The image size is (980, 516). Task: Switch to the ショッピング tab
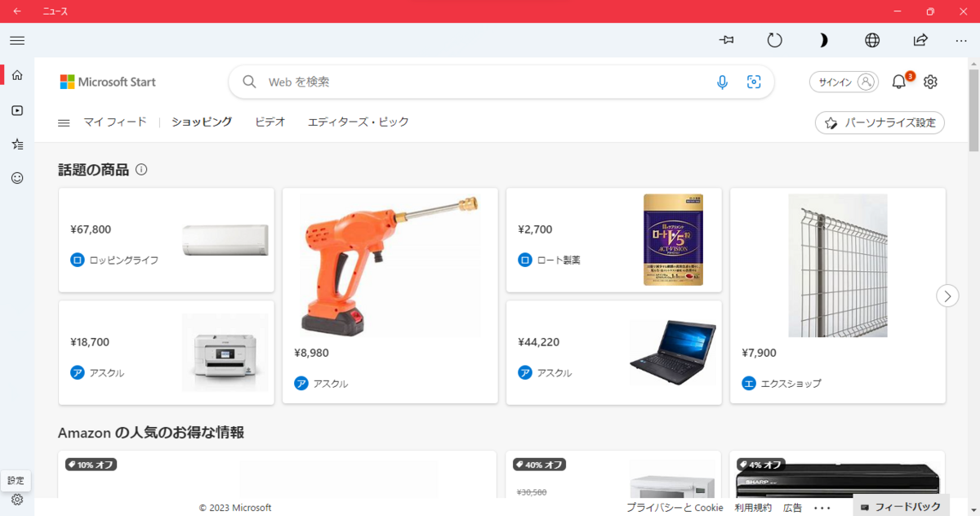[202, 122]
